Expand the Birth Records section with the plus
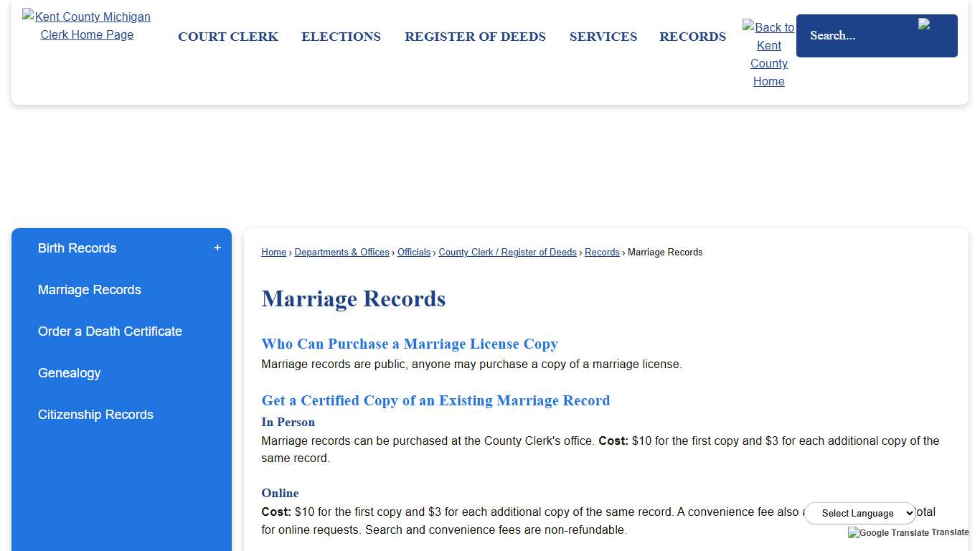 coord(217,248)
